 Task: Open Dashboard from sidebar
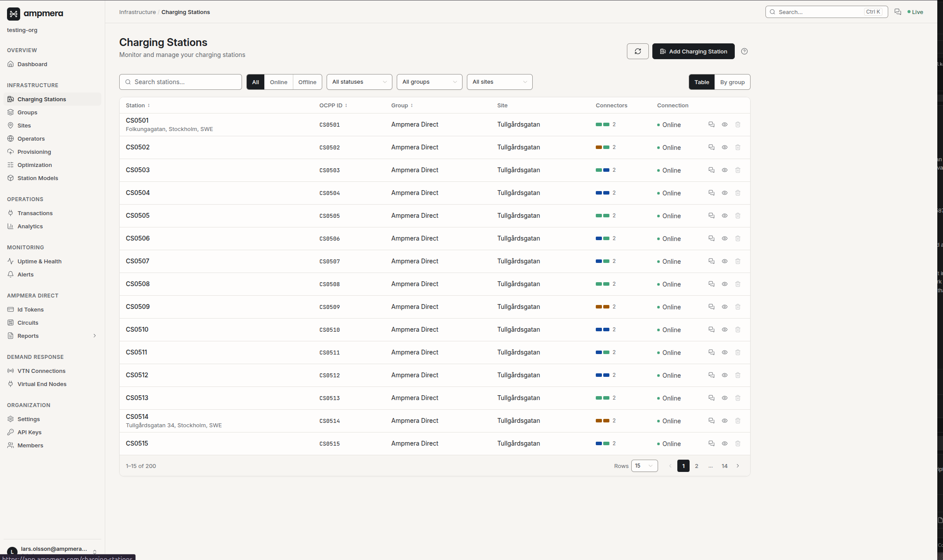[x=52, y=64]
